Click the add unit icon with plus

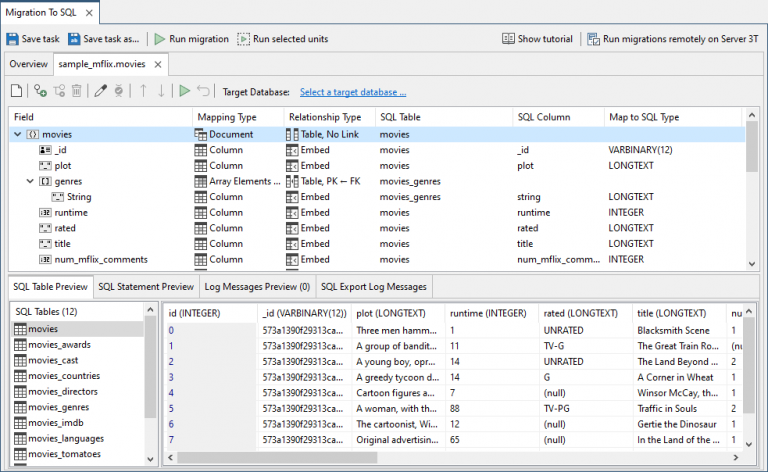coord(40,91)
